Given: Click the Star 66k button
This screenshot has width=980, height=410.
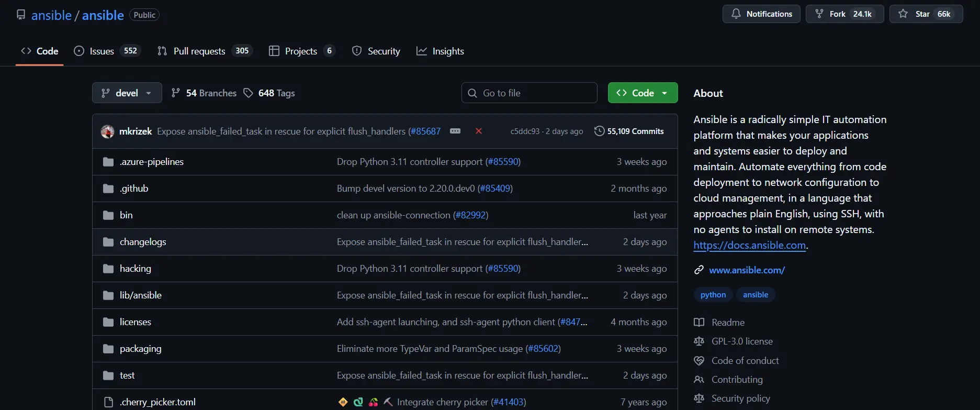Looking at the screenshot, I should coord(926,14).
